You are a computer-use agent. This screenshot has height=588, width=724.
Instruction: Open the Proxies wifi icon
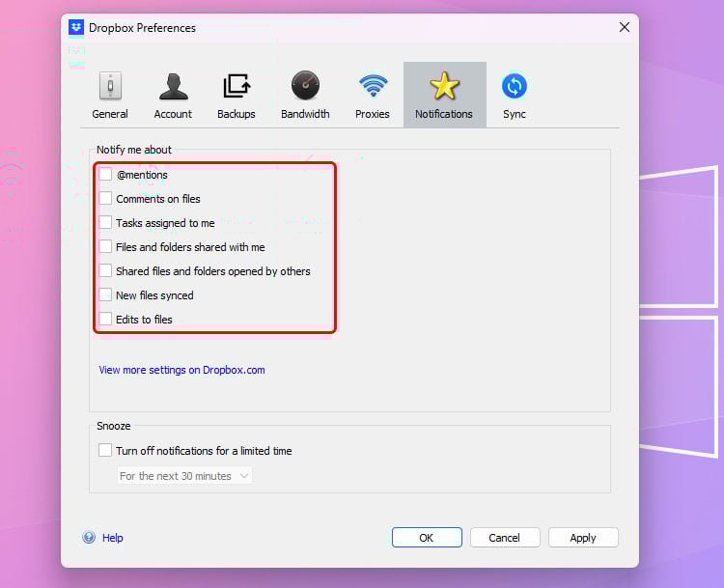tap(373, 86)
